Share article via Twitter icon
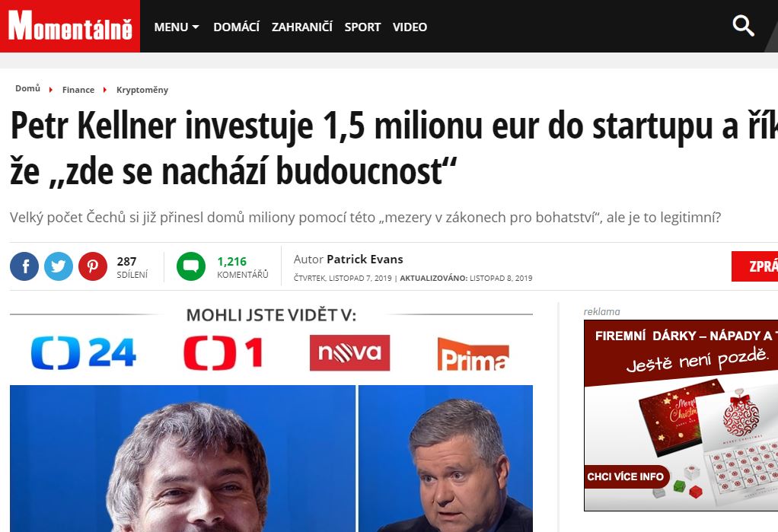778x532 pixels. tap(59, 266)
